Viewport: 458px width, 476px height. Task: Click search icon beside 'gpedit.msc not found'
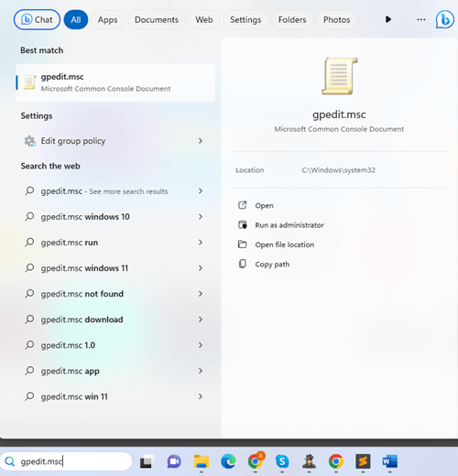[29, 294]
